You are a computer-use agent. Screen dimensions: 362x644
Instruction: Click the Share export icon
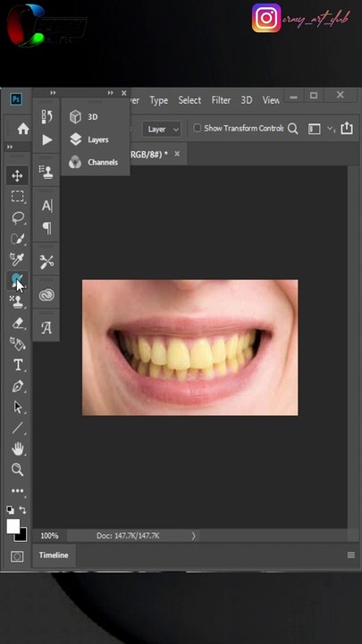tap(347, 128)
